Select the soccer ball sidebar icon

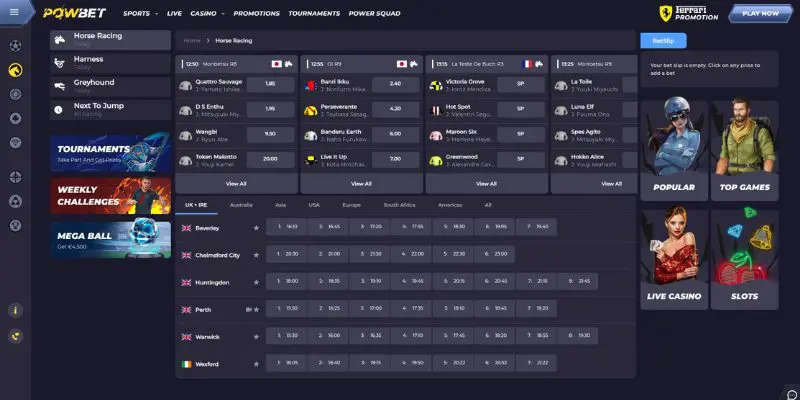click(x=15, y=46)
